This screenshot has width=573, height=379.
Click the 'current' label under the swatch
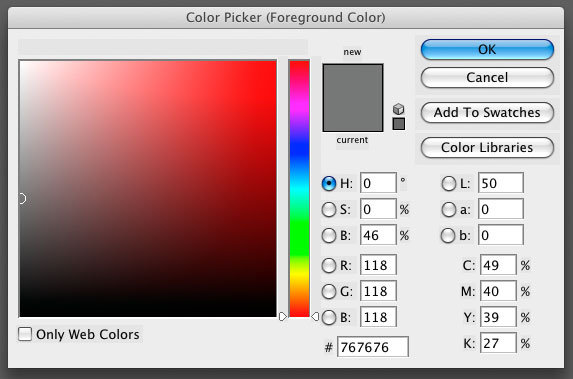[352, 140]
